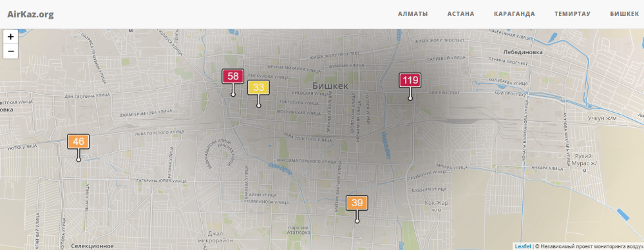Click the Селекционное label on the map
Image resolution: width=644 pixels, height=250 pixels.
point(92,246)
